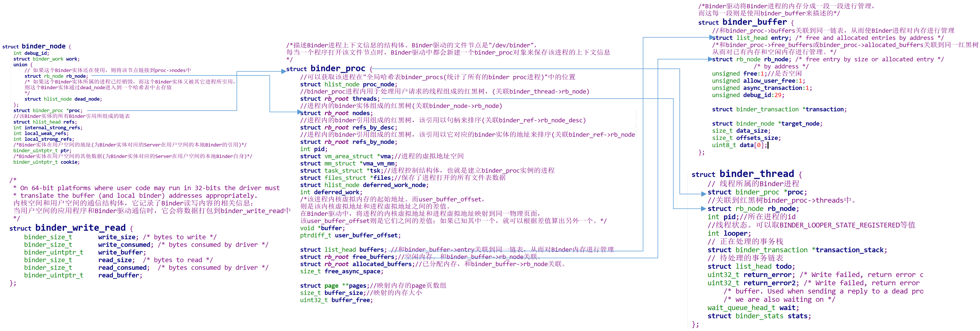Select 'struct list_head entry;' line
Viewport: 980px width, 331px height.
tap(751, 38)
